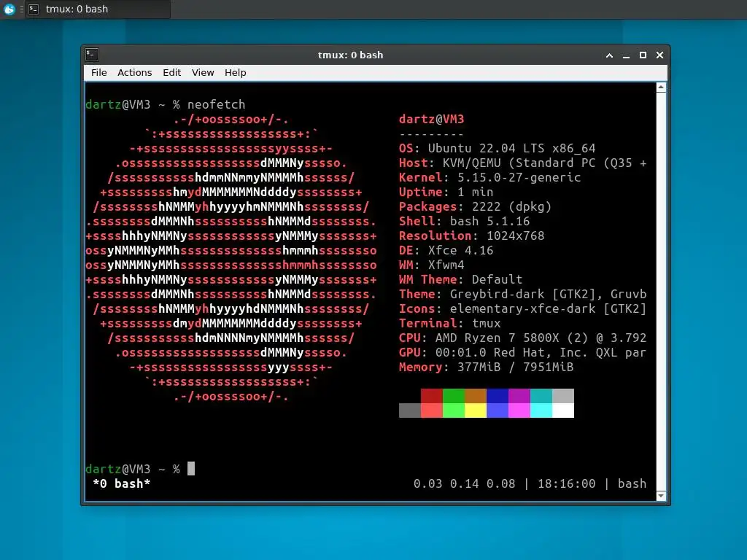The image size is (747, 560).
Task: Click the 'Icons: elementary-xfce-dark' line
Action: point(522,309)
